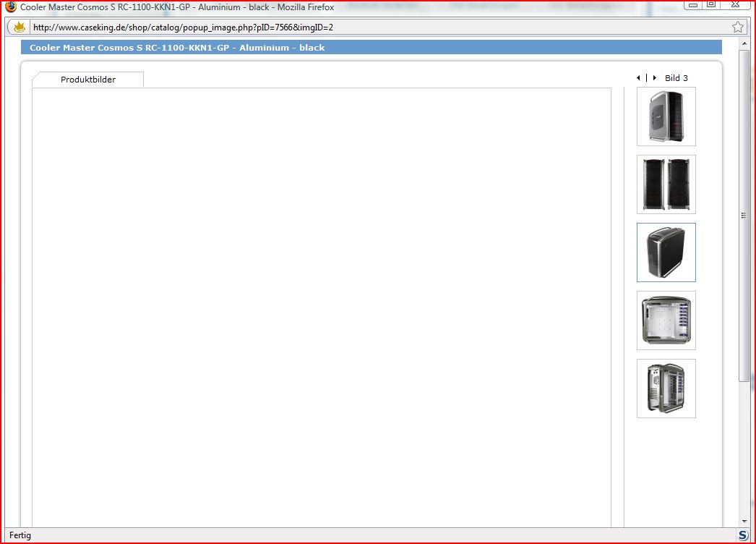The height and width of the screenshot is (544, 756).
Task: Open the second thumbnail showing two black towers
Action: click(x=666, y=184)
